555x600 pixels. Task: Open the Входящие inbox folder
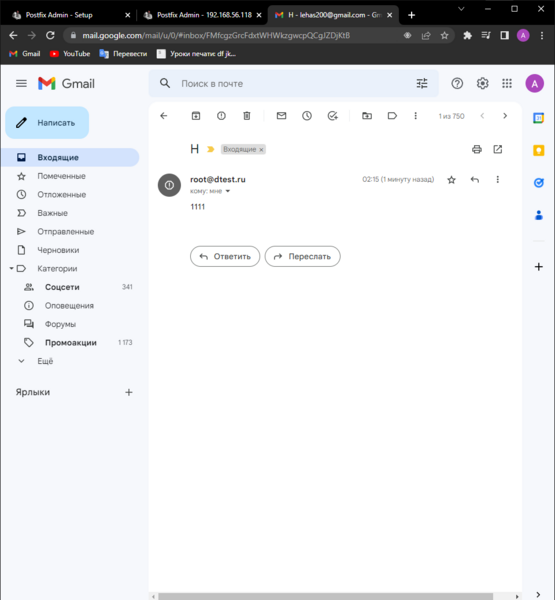point(70,157)
